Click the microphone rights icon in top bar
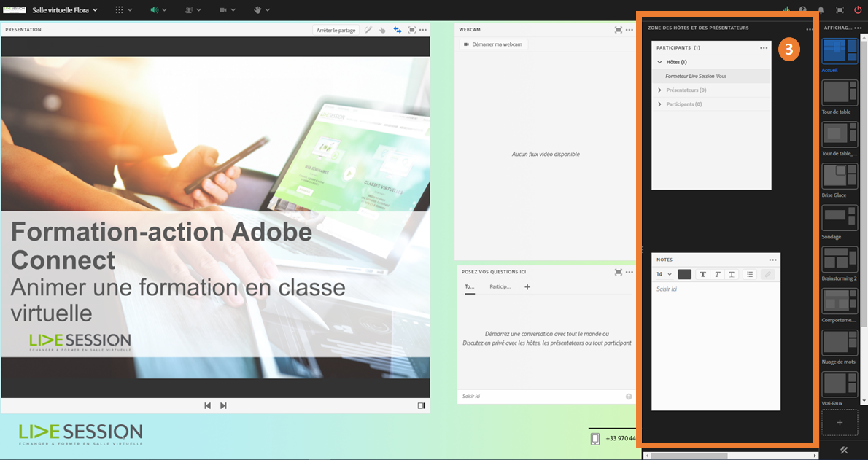 tap(189, 10)
